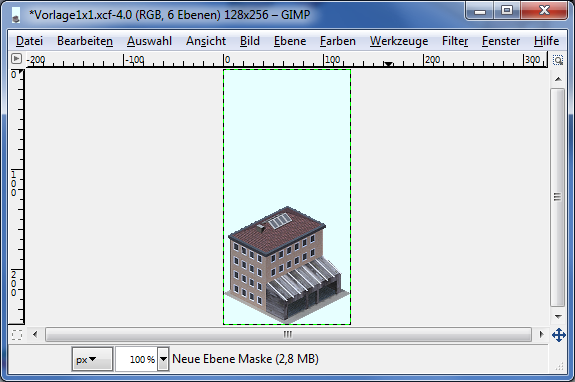Click the 100% zoom input field
Viewport: 575px width, 382px height.
pos(137,359)
